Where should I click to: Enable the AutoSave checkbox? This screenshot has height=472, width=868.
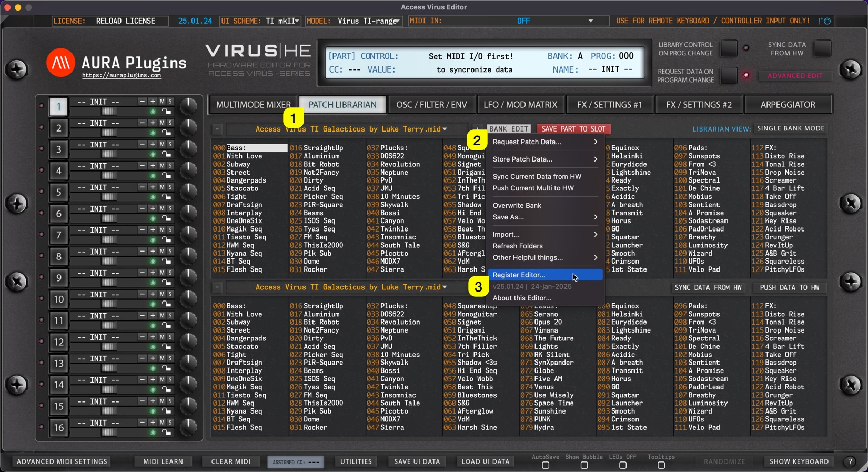546,465
